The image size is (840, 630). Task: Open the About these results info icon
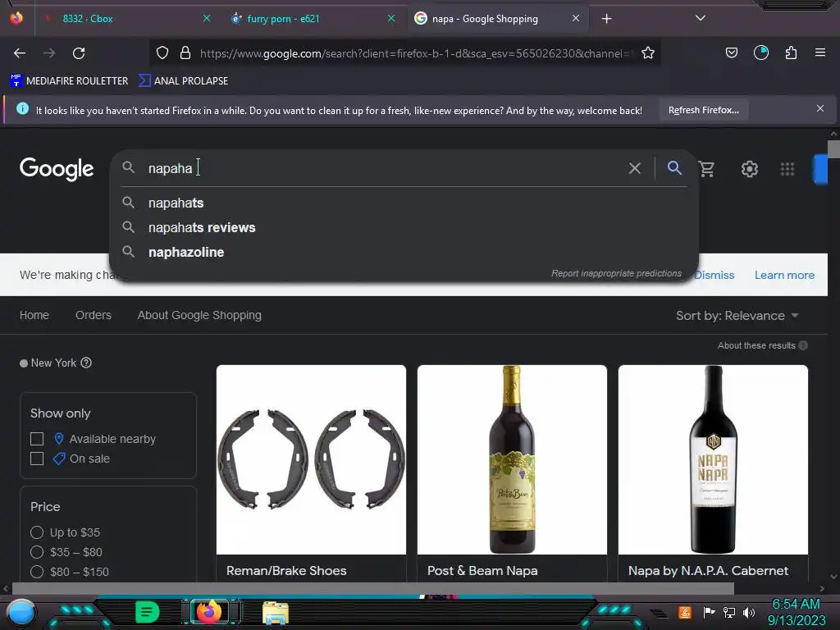(x=802, y=345)
